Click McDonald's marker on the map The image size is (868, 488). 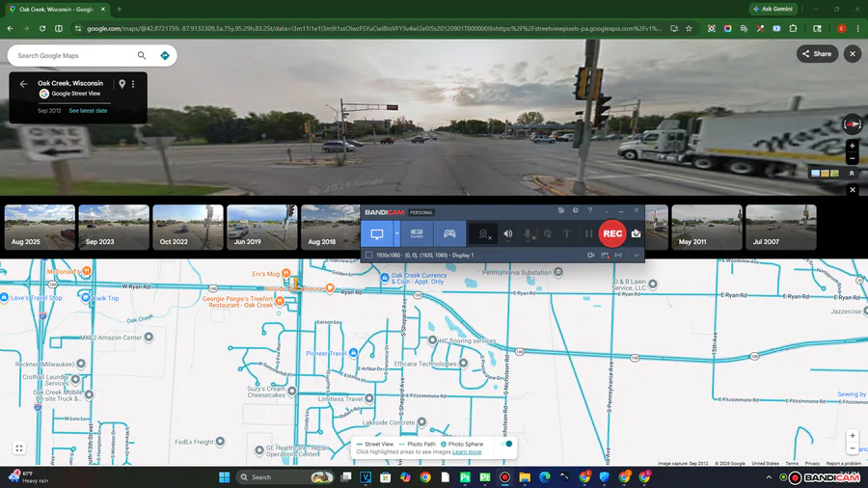coord(87,272)
